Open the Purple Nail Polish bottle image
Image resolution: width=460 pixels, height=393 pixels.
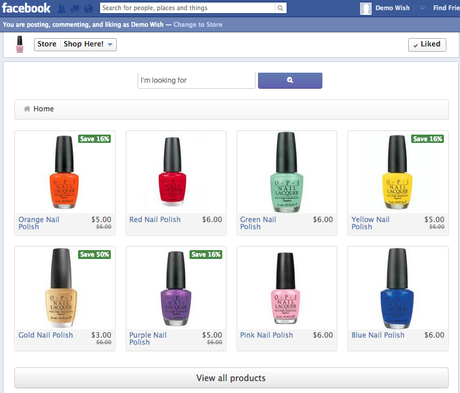tap(176, 289)
